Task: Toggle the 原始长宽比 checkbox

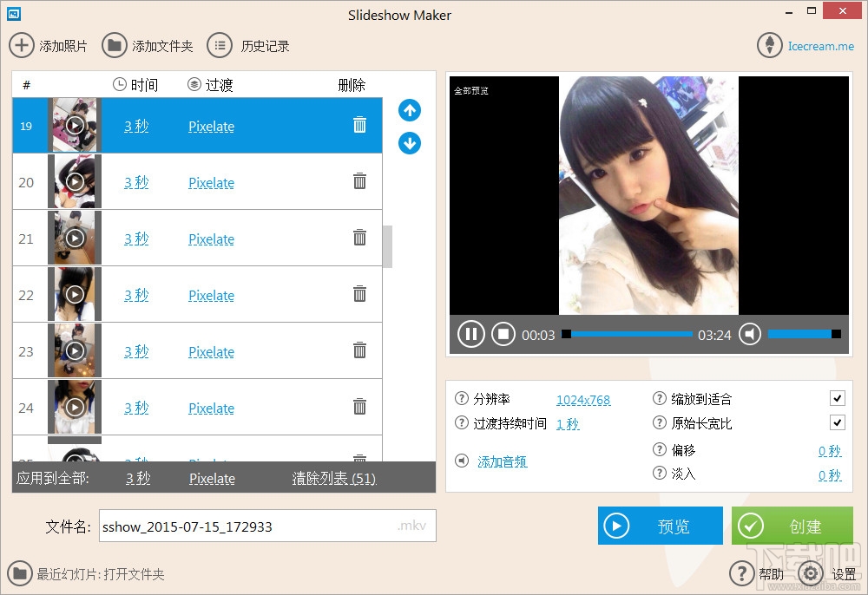Action: [x=838, y=423]
